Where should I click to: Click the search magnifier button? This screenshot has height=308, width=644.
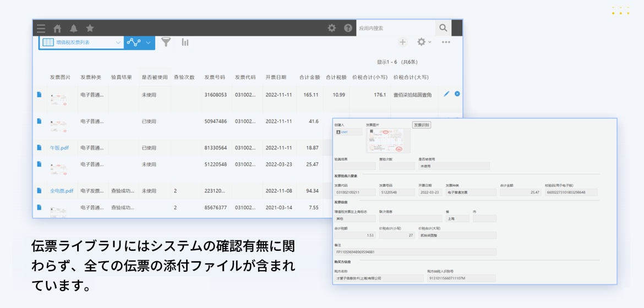tap(443, 28)
